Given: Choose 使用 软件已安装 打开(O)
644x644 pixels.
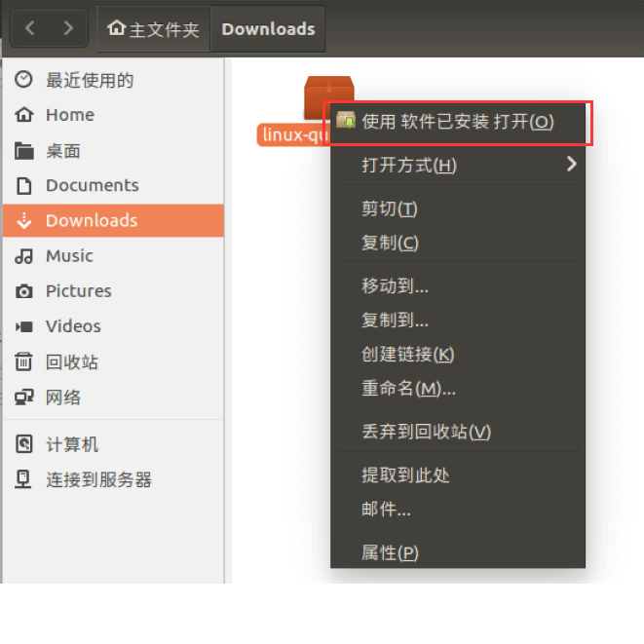Looking at the screenshot, I should pyautogui.click(x=458, y=122).
